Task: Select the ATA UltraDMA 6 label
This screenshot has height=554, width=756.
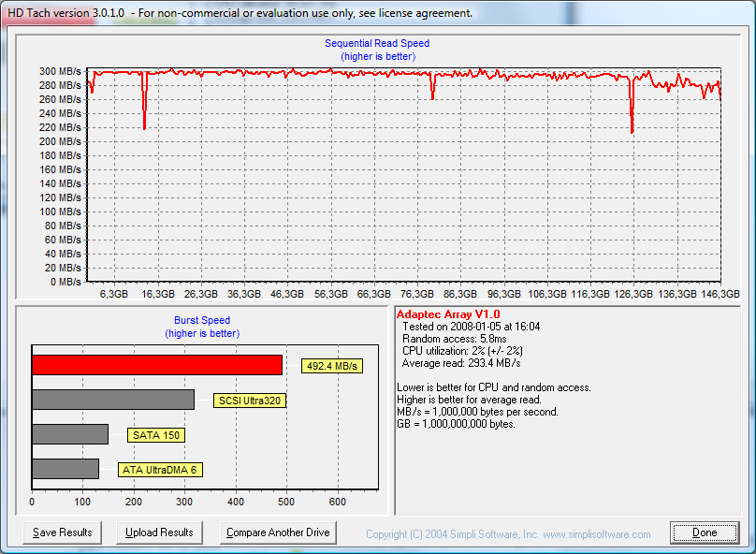Action: click(x=160, y=470)
